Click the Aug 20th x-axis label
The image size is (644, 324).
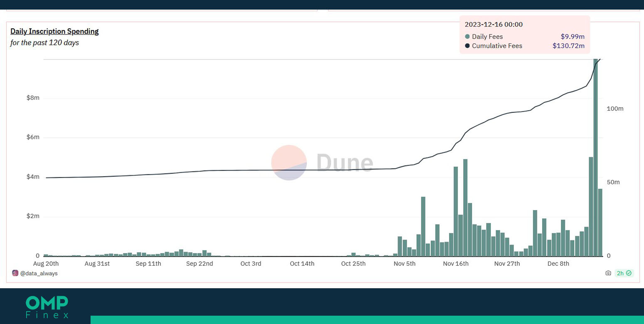46,264
